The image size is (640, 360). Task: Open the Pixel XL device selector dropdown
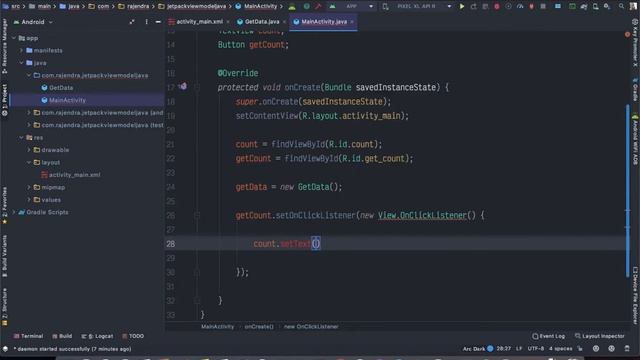pyautogui.click(x=417, y=7)
